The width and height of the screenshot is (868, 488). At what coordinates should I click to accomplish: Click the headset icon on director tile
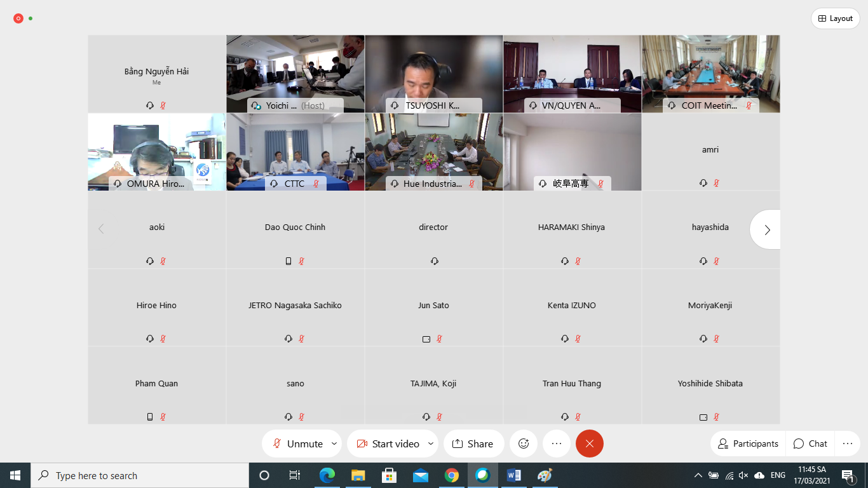(434, 261)
